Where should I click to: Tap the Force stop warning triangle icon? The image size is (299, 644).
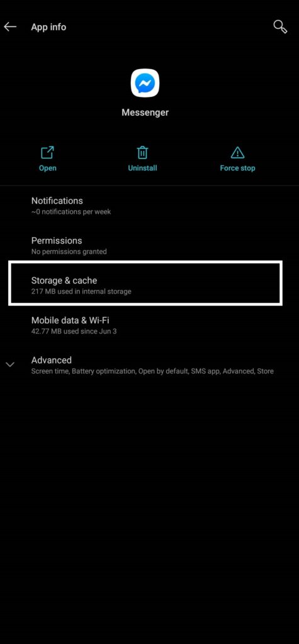tap(237, 153)
